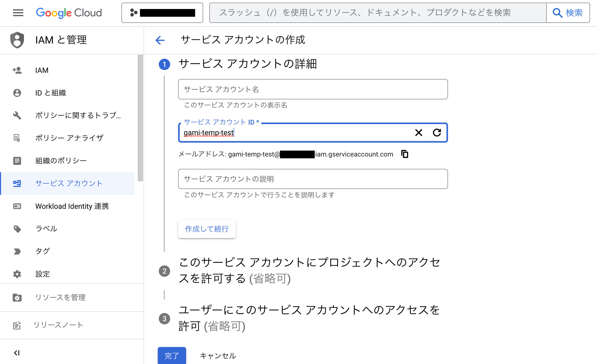Open the project selector dropdown
597x364 pixels.
click(162, 13)
